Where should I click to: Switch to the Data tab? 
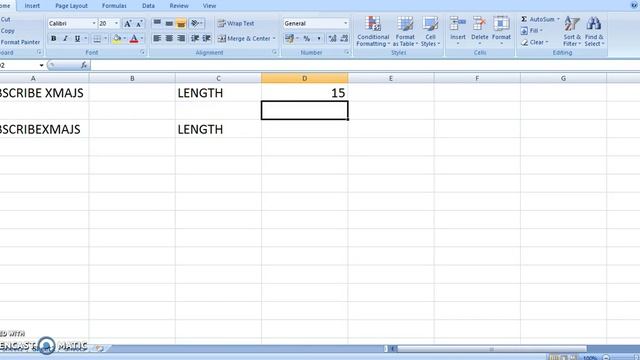tap(148, 6)
